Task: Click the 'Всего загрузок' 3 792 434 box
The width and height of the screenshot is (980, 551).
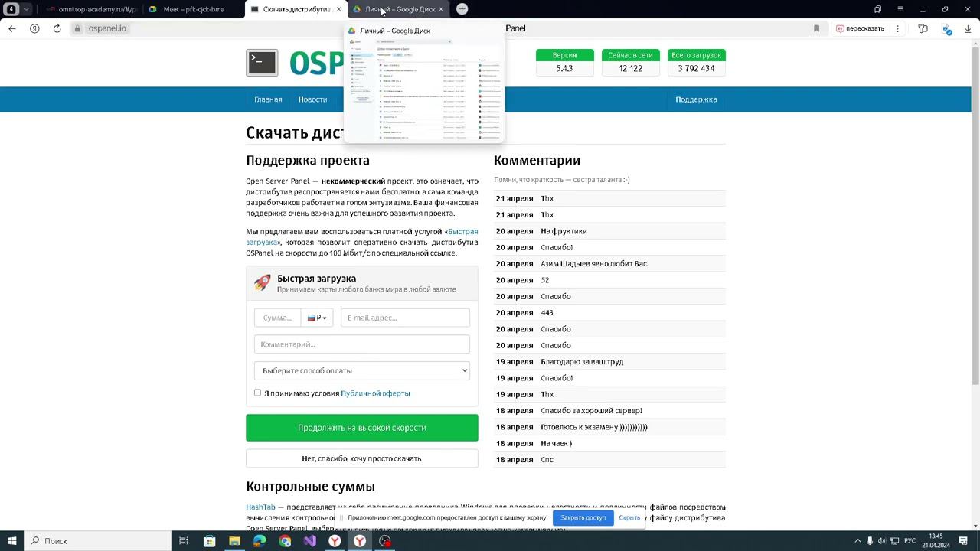Action: click(x=696, y=63)
